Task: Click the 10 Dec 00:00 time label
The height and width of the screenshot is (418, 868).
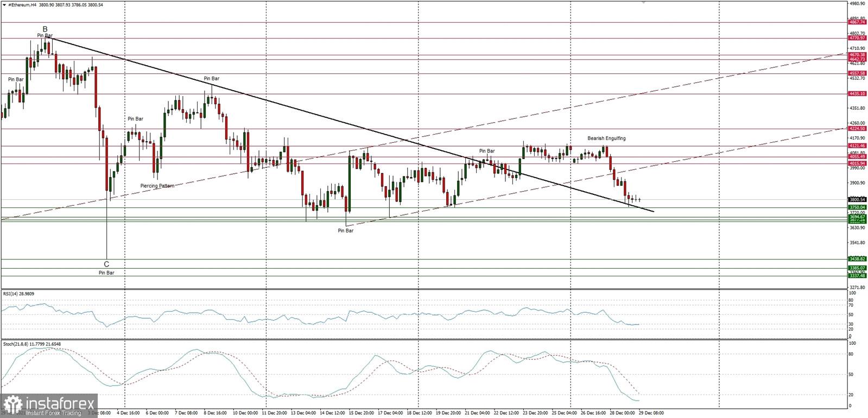Action: pyautogui.click(x=245, y=413)
